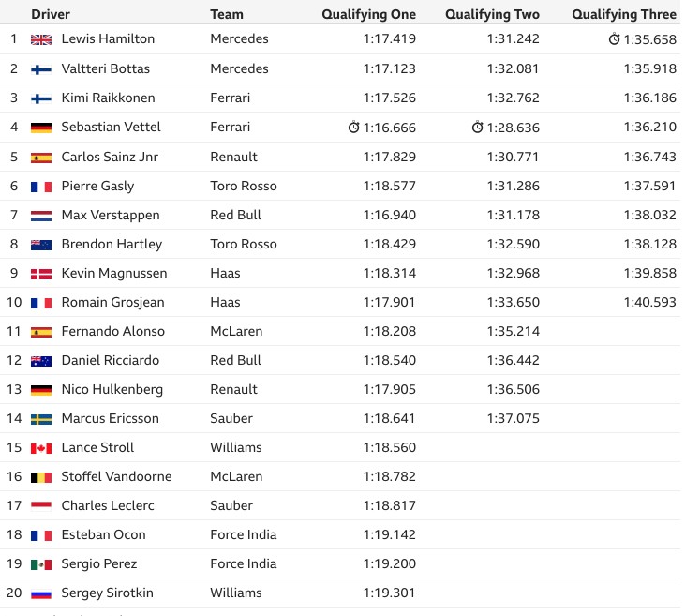Click driver name Fernando Alonso
The image size is (685, 616).
tap(112, 331)
